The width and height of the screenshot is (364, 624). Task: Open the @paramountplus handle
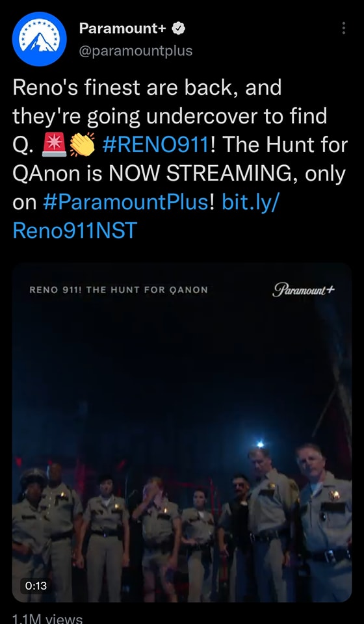(136, 51)
